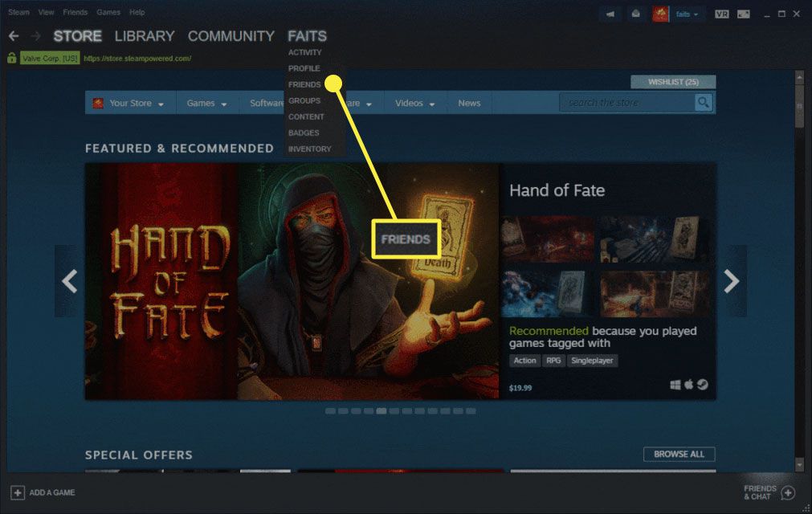Show previous featured game with left arrow
Image resolution: width=812 pixels, height=514 pixels.
tap(69, 281)
